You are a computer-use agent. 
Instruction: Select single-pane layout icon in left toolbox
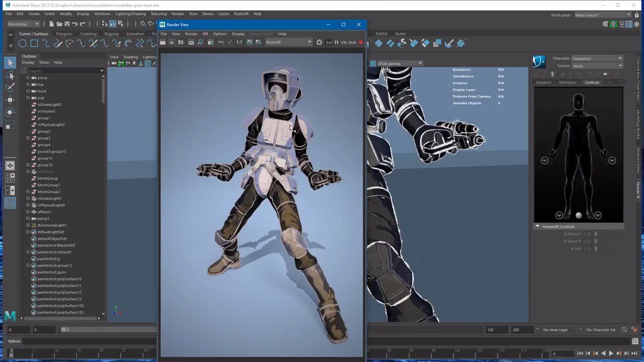tap(10, 165)
